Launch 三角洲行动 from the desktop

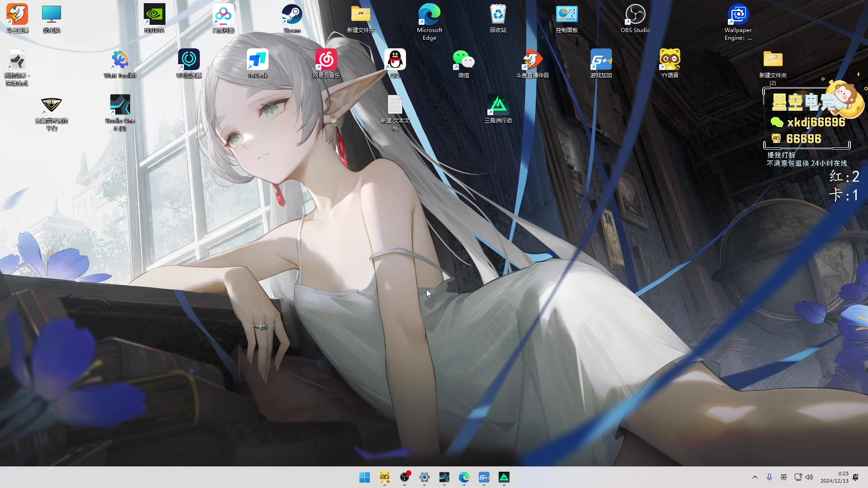coord(498,108)
